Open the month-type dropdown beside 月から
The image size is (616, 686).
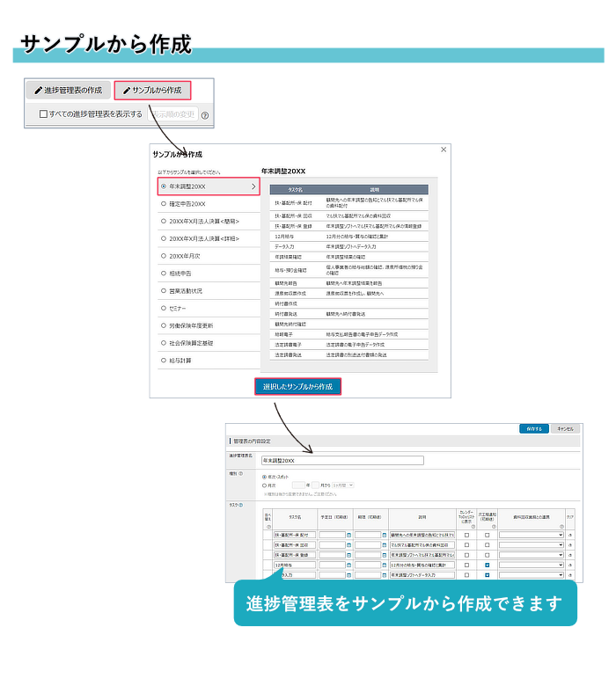[344, 485]
